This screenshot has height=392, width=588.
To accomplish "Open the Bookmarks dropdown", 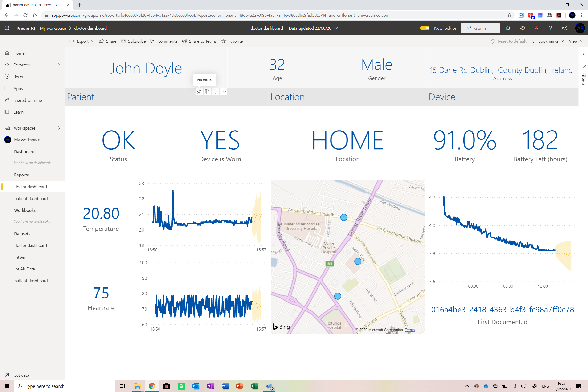I will (x=548, y=41).
